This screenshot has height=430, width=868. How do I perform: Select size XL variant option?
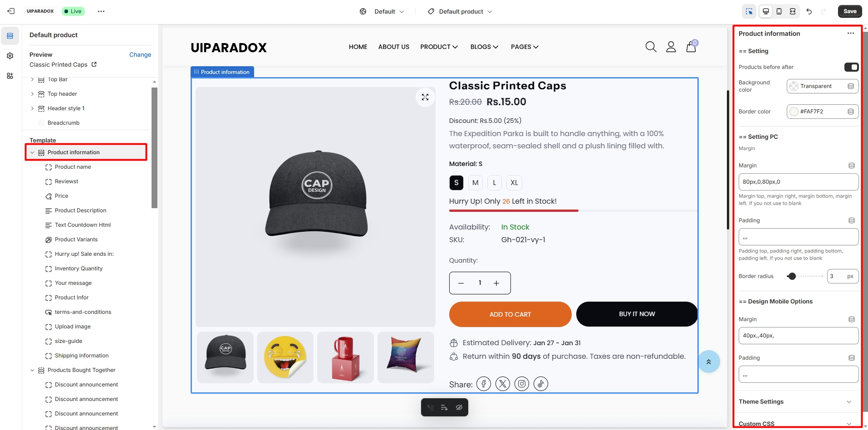pos(514,182)
